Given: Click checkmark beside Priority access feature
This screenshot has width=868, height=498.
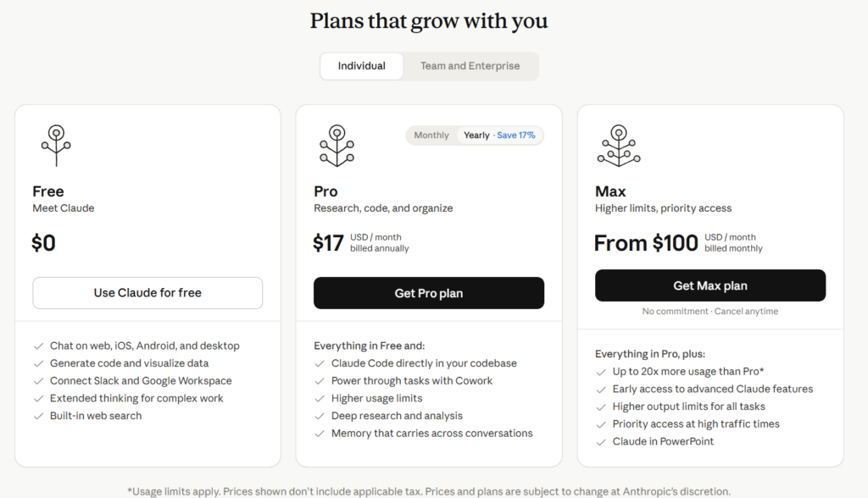Looking at the screenshot, I should click(601, 424).
